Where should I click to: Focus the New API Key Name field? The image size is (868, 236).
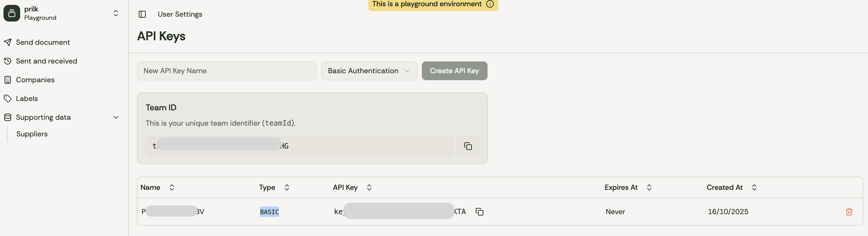(x=227, y=71)
